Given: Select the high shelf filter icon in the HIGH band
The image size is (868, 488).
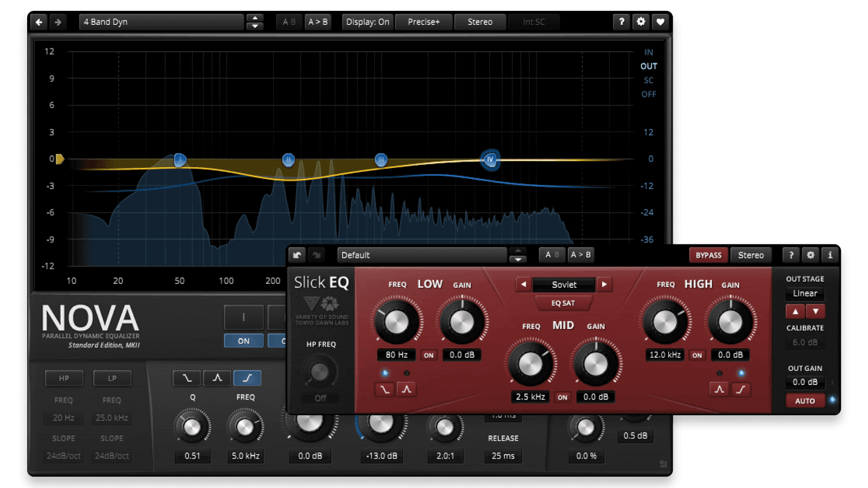Looking at the screenshot, I should coord(741,389).
